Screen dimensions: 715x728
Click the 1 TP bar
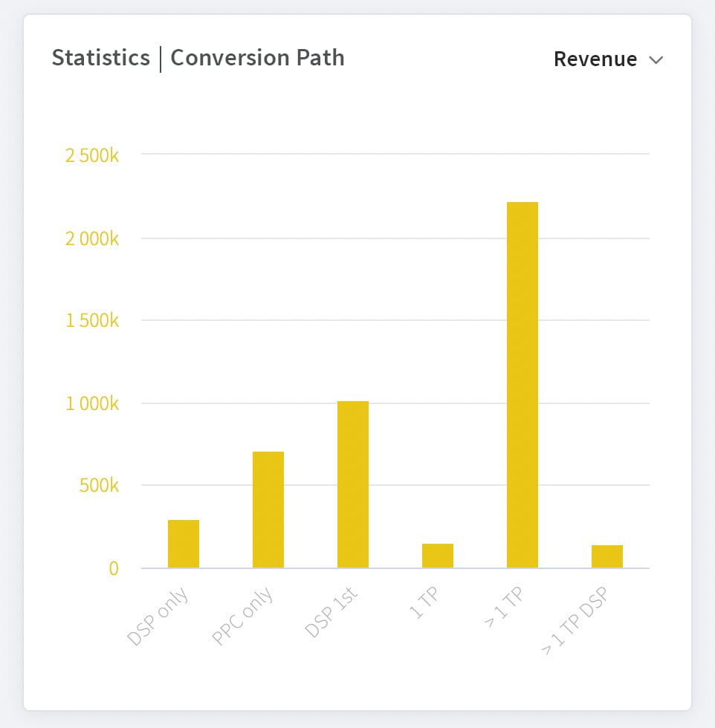tap(438, 556)
